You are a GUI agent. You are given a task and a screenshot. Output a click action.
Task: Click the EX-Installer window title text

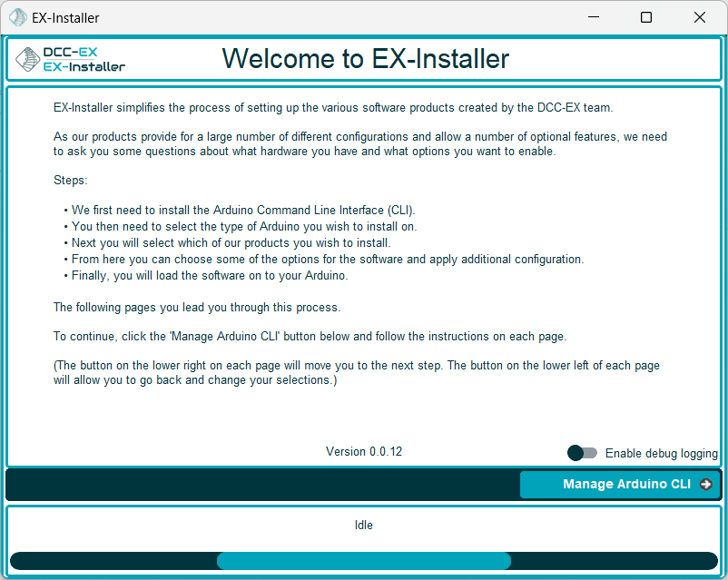(65, 17)
